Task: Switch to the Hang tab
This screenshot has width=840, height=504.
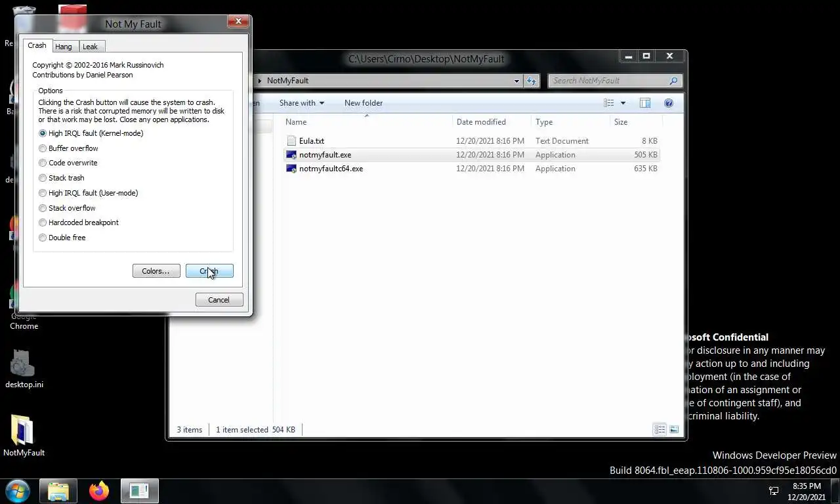Action: pos(64,47)
